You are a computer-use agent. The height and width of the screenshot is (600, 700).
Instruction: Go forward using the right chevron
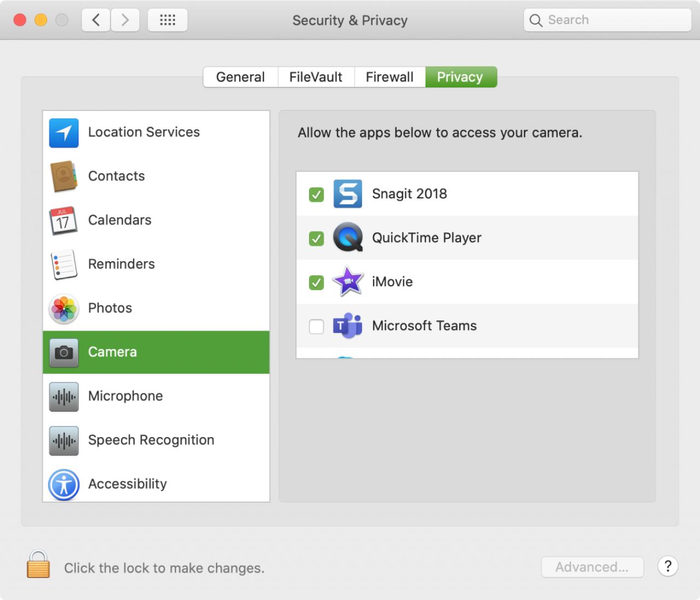(125, 20)
